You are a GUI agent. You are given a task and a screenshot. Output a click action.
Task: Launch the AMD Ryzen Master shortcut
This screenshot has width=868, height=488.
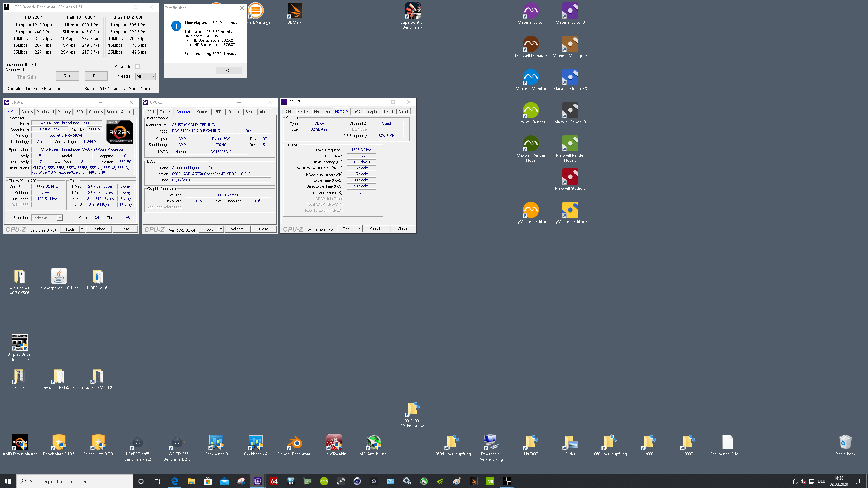19,445
